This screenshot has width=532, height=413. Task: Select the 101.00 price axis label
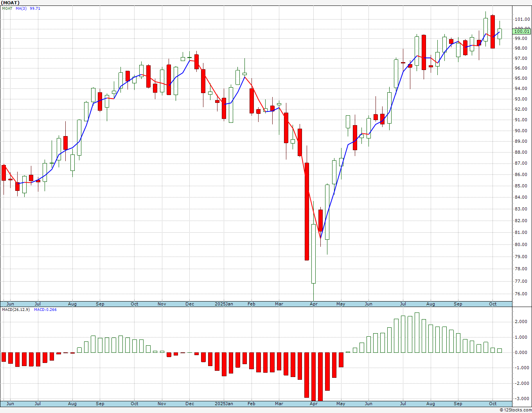click(x=522, y=19)
